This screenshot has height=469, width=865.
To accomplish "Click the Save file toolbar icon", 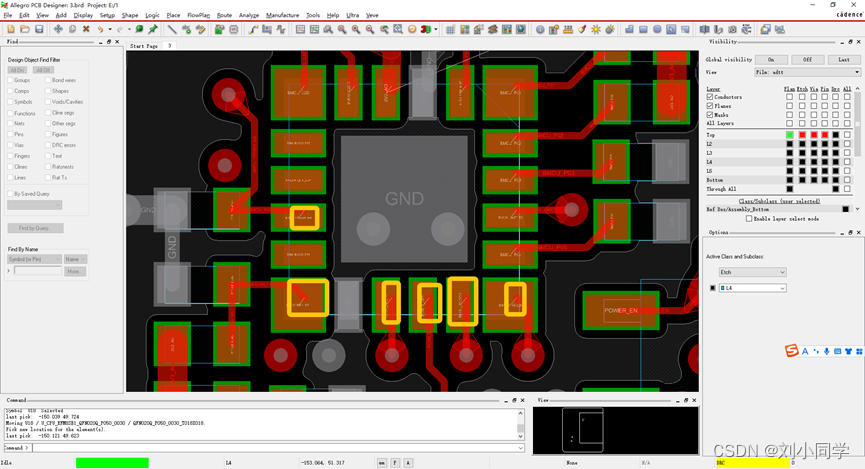I will click(39, 29).
